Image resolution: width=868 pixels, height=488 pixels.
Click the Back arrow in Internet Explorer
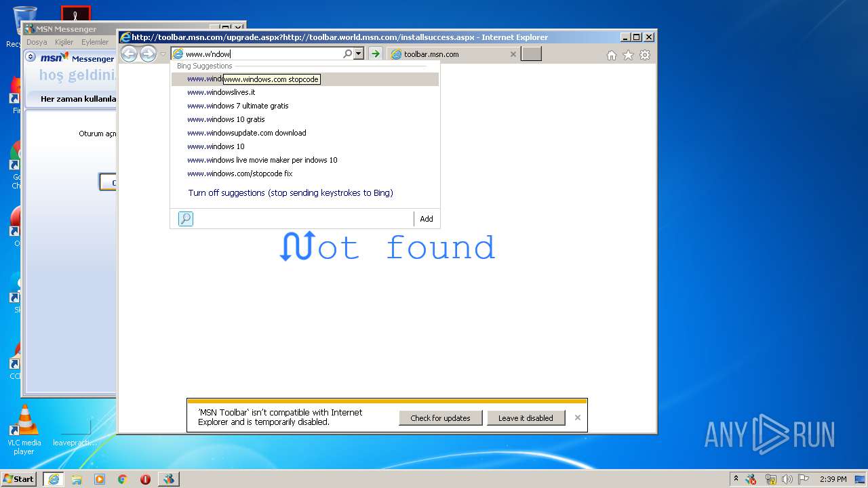coord(129,54)
